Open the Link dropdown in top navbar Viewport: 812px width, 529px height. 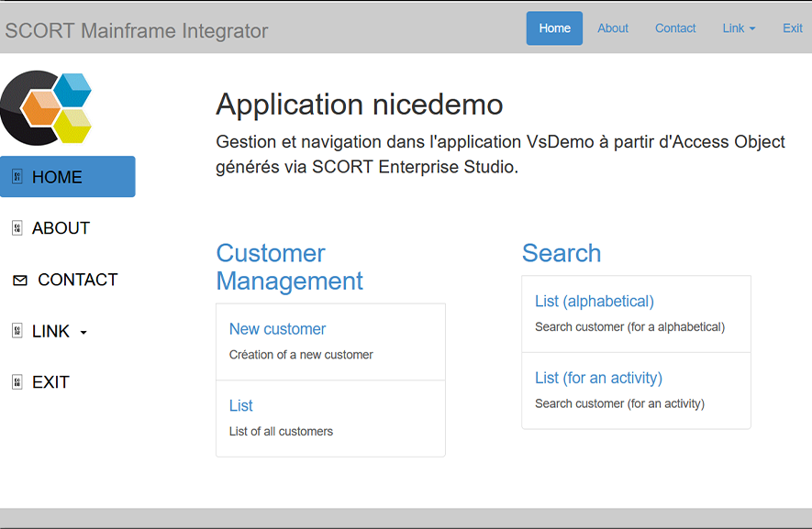coord(739,28)
